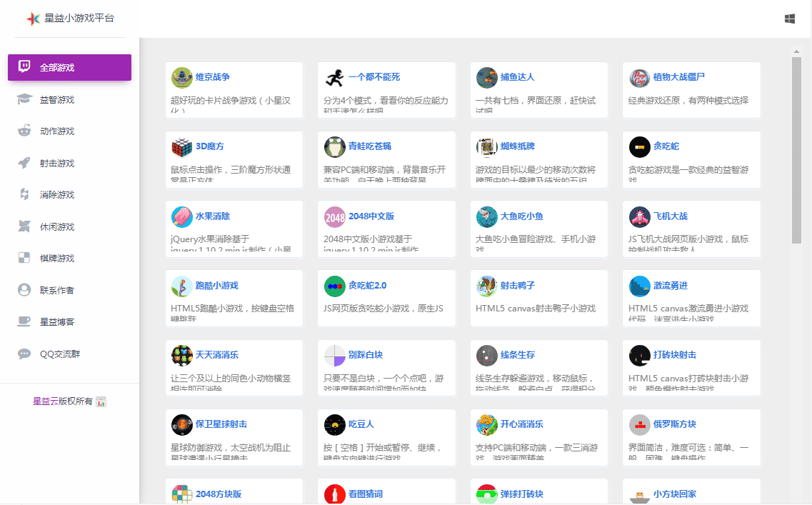Click the 2048中文版 game thumbnail

click(336, 216)
